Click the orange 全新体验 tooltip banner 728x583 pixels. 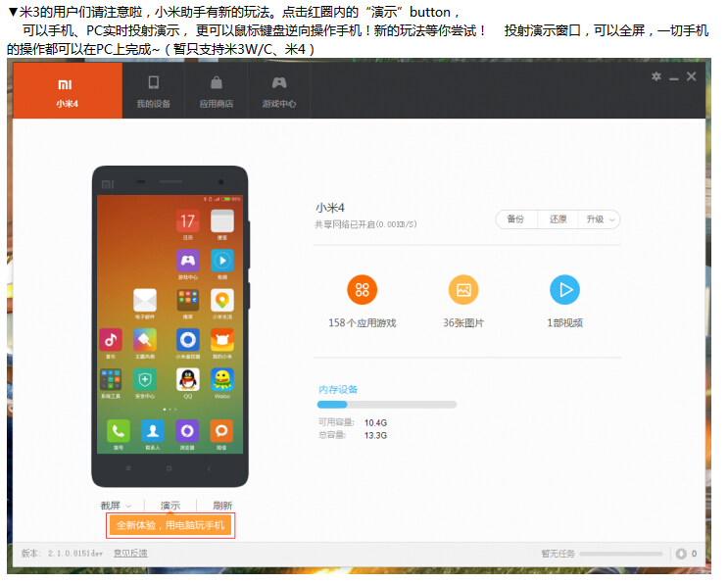170,525
